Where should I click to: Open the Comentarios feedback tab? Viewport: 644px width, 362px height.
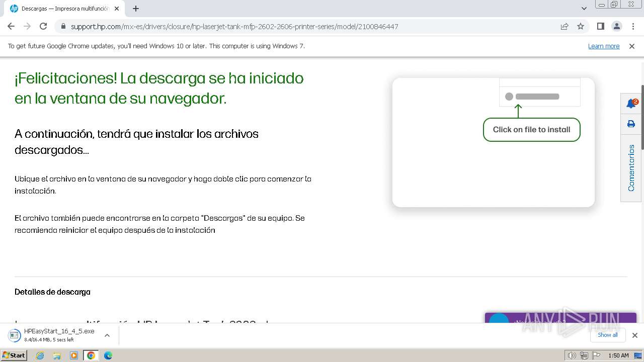click(631, 168)
